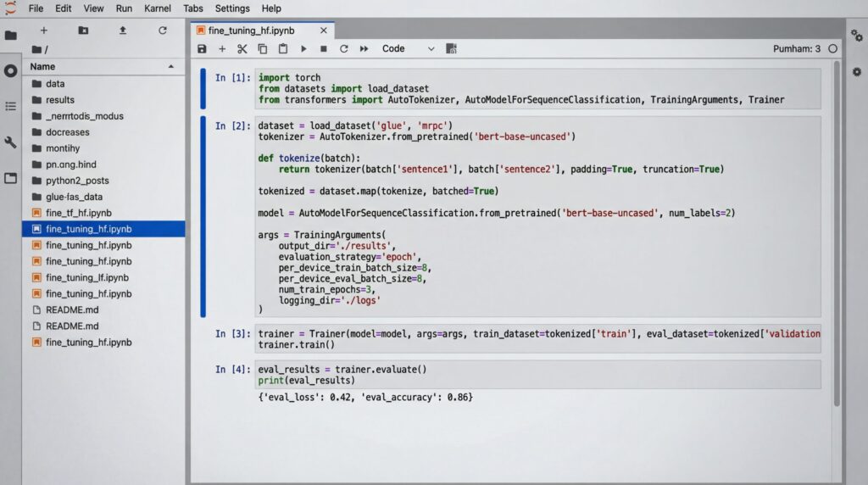Insert a cell with notebook toolbar plus

pos(222,48)
